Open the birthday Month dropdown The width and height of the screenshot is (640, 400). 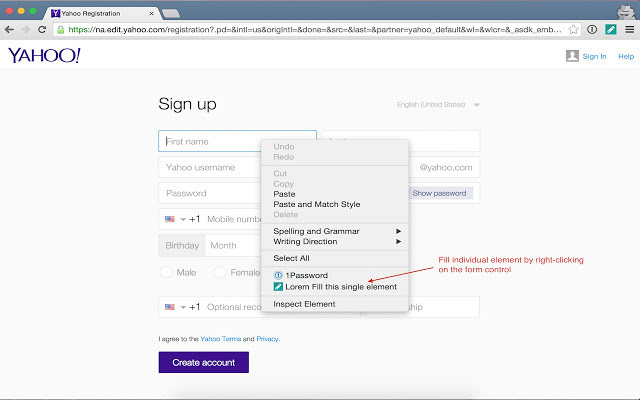pos(235,245)
